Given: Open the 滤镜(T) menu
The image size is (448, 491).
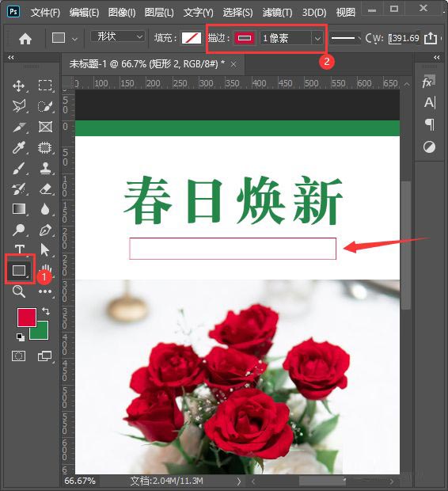Looking at the screenshot, I should 277,13.
